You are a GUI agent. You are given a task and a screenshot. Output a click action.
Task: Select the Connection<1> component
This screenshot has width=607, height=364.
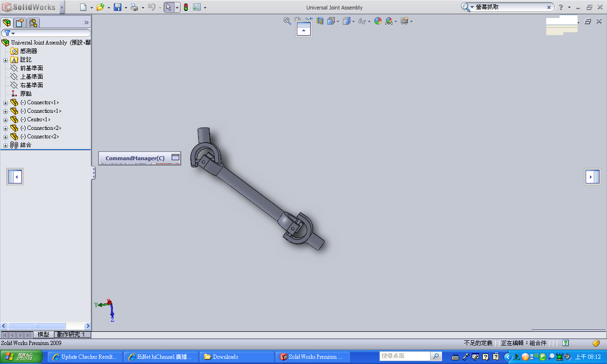[x=36, y=111]
